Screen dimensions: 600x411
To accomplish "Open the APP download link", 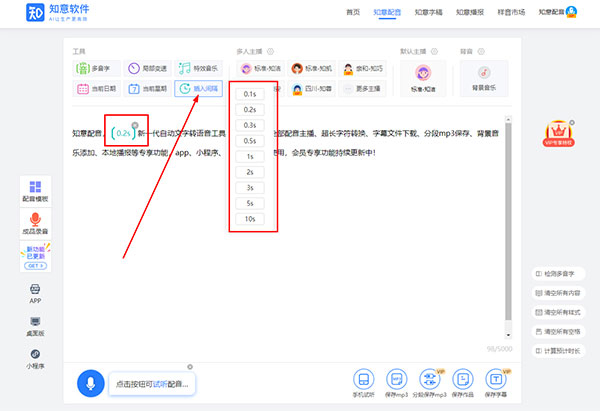I will (35, 294).
